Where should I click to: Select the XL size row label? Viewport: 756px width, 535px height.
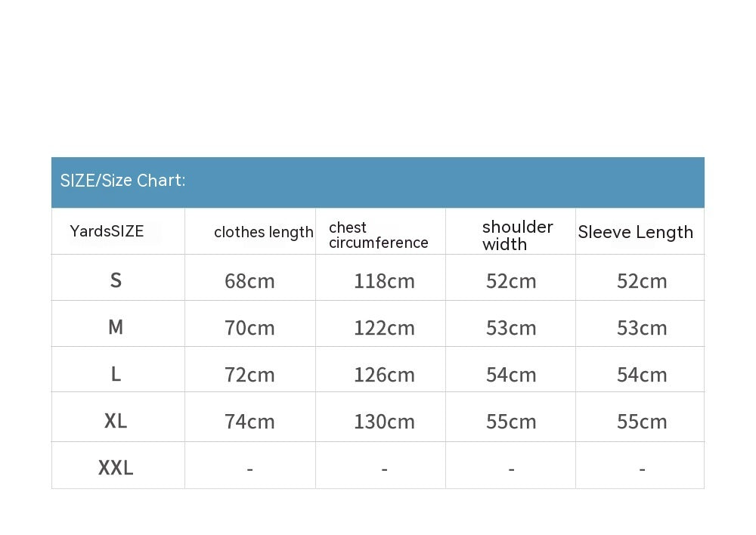(x=116, y=421)
